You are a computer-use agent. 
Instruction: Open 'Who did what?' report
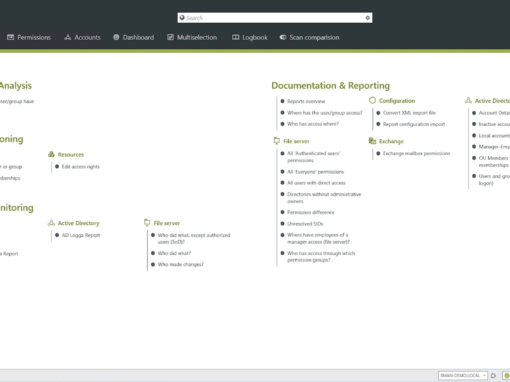(174, 253)
